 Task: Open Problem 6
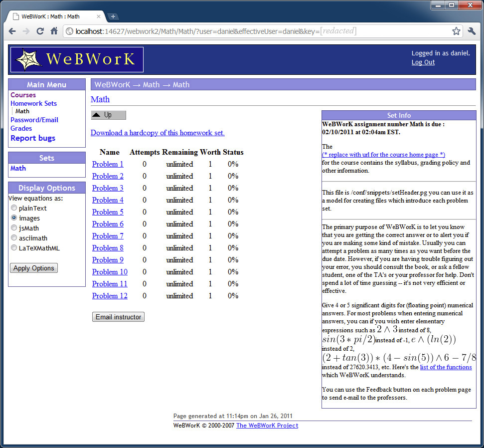(x=108, y=224)
